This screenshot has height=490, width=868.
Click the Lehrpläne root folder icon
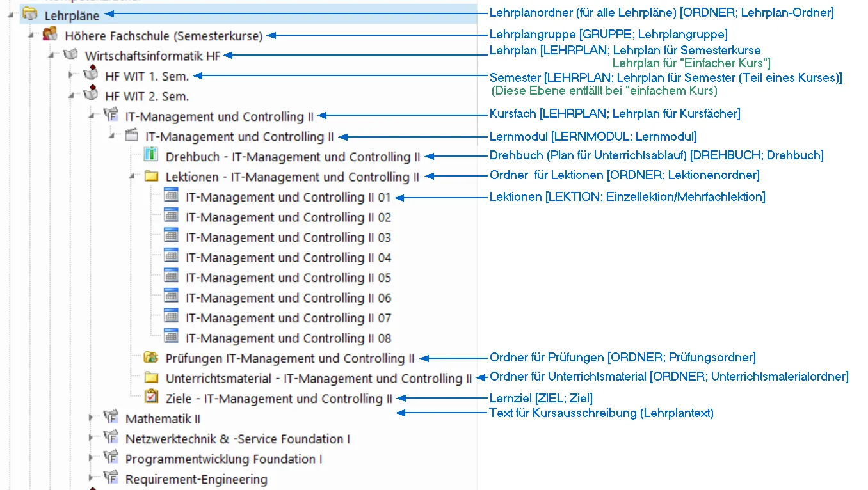coord(30,13)
